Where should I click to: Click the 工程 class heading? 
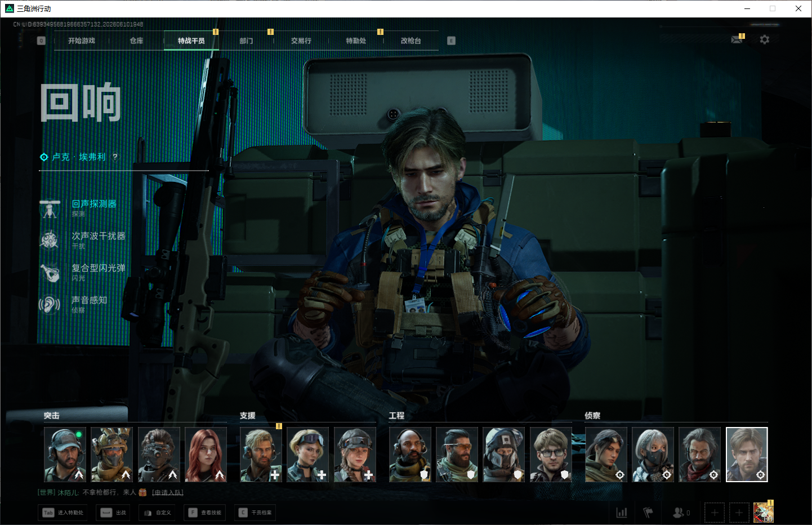(397, 416)
